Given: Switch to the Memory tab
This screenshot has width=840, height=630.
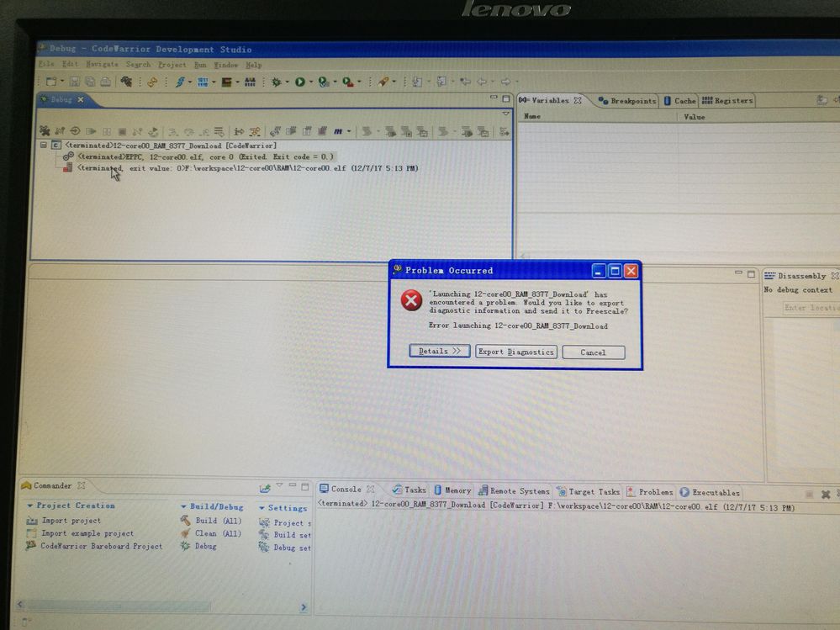Looking at the screenshot, I should click(x=452, y=490).
